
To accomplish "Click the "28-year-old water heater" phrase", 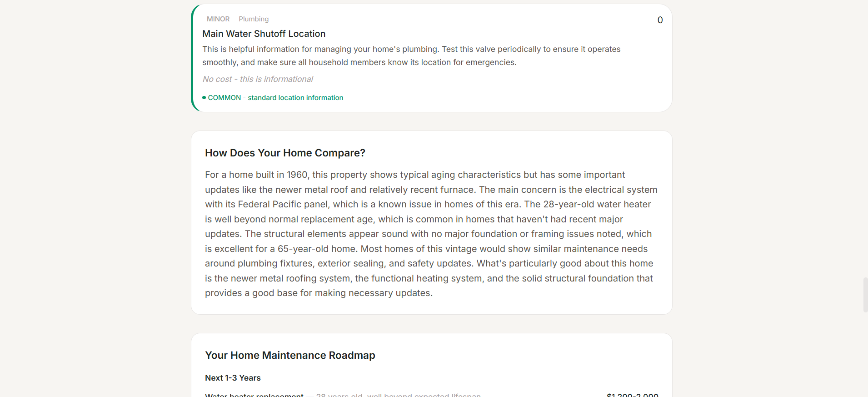I will point(597,205).
